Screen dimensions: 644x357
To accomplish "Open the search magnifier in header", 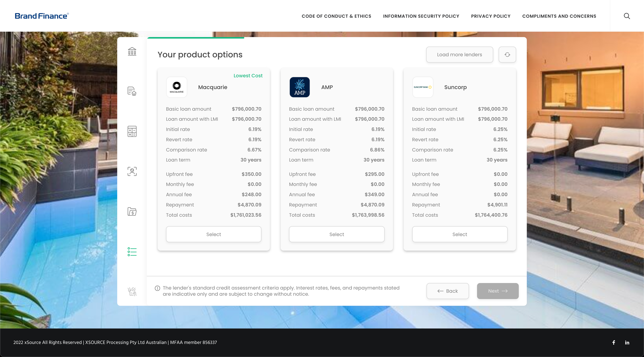I will pyautogui.click(x=627, y=16).
